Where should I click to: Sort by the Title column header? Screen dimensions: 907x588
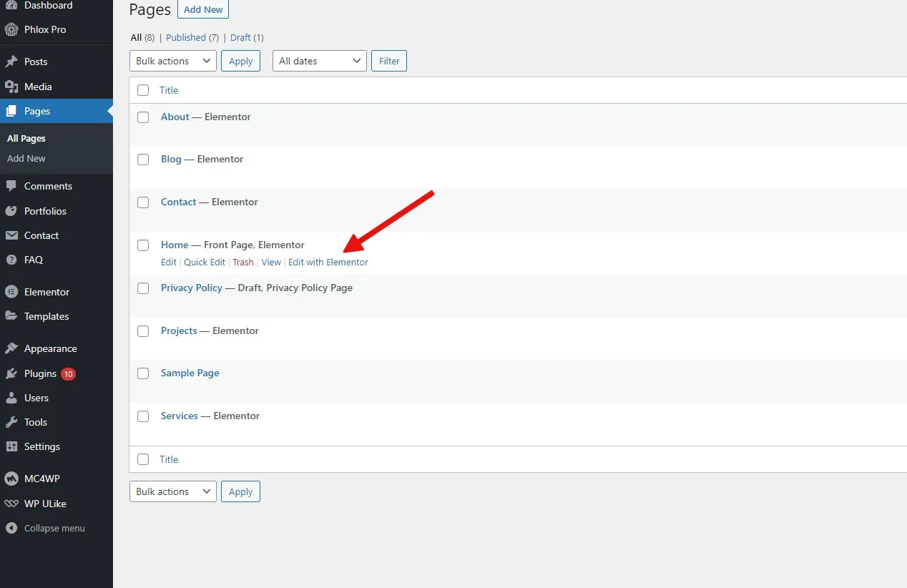pos(169,90)
